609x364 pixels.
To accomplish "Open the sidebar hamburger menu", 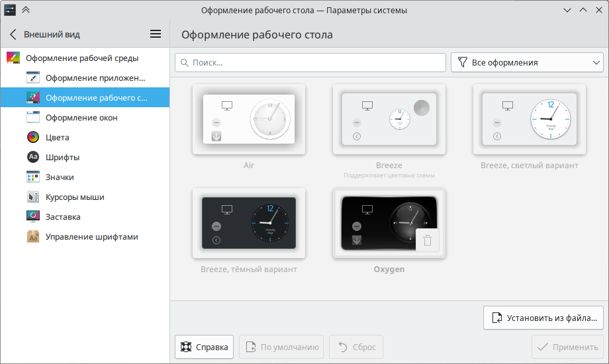I will click(156, 34).
